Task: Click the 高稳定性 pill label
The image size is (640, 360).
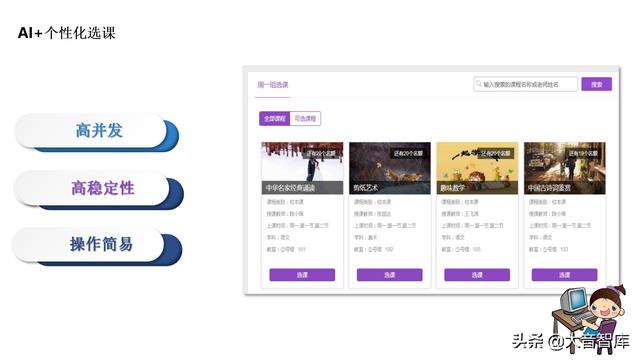Action: point(103,188)
